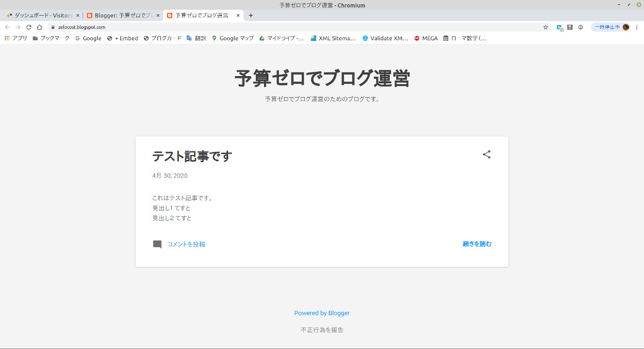Image resolution: width=644 pixels, height=349 pixels.
Task: Maximize the Chromium window
Action: pos(628,5)
